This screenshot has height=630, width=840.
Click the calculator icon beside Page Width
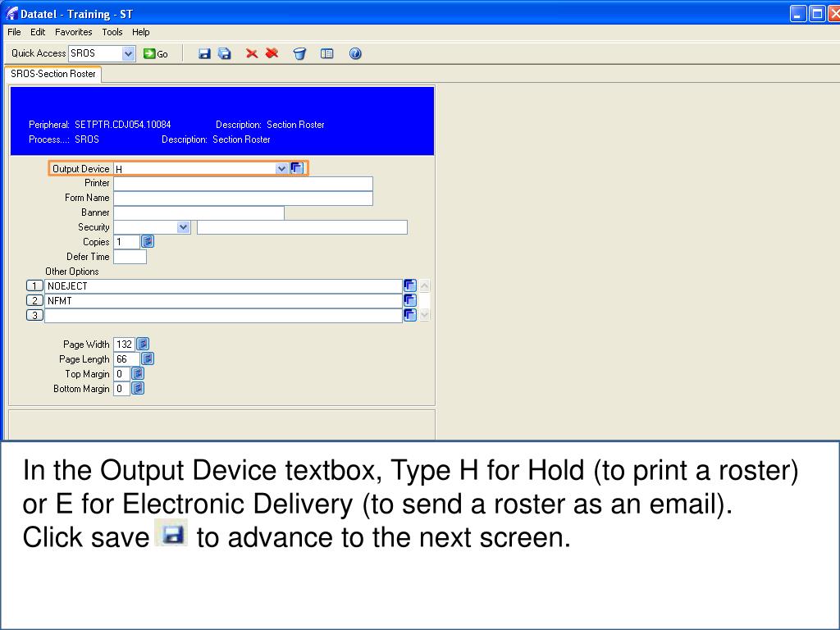[x=143, y=344]
